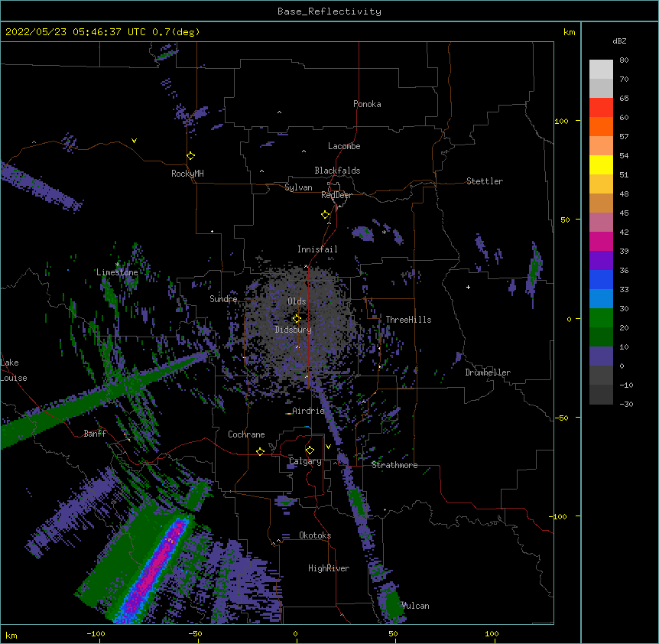Click the dBZ legend heading

pyautogui.click(x=619, y=41)
